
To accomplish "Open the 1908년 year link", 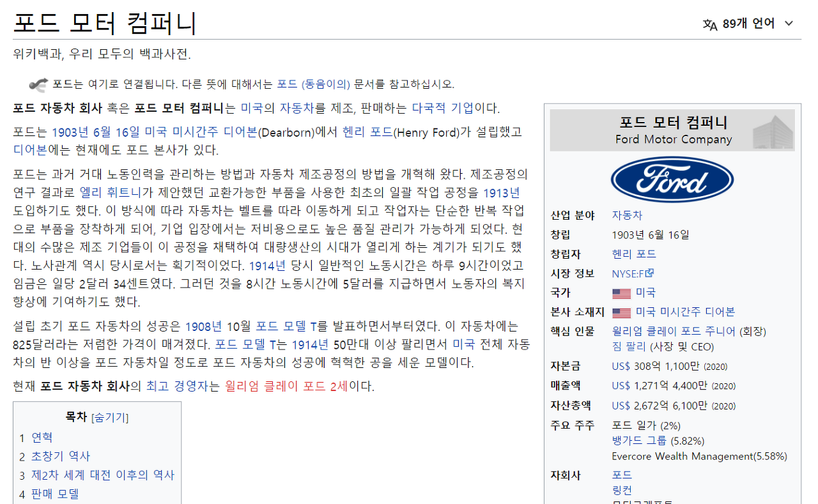I will pyautogui.click(x=204, y=326).
